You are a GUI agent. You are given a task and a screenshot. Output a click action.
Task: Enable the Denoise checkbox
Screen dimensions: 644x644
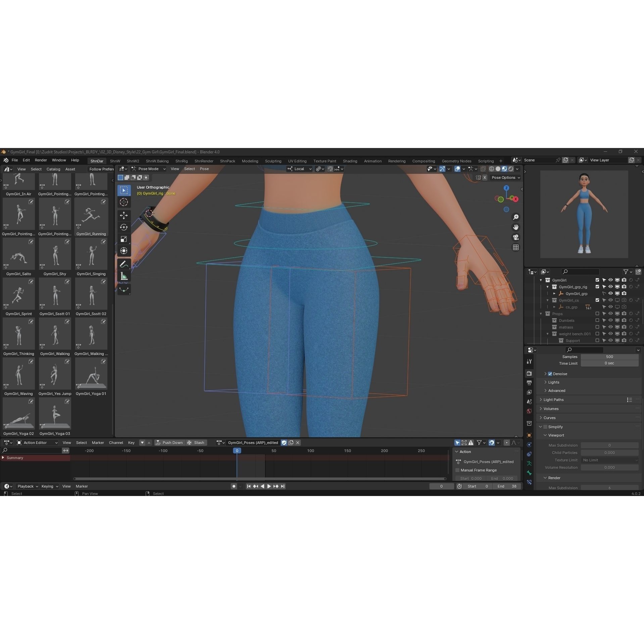click(x=550, y=374)
